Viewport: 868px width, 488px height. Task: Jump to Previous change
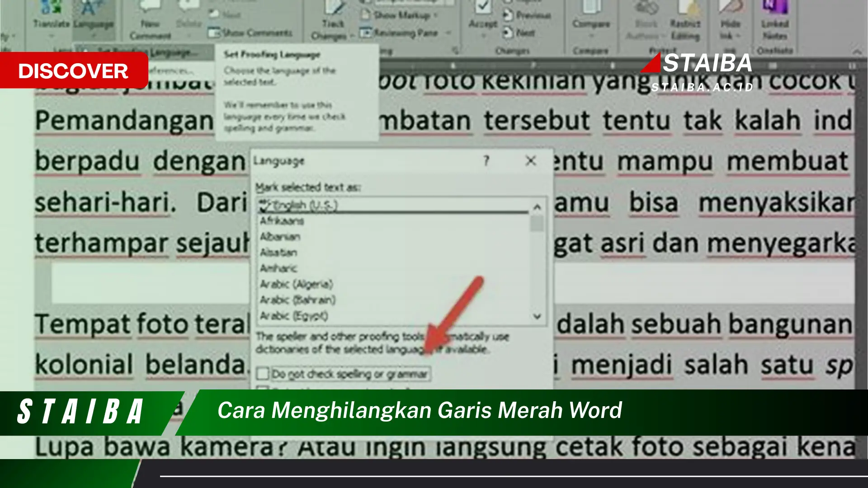click(x=527, y=15)
